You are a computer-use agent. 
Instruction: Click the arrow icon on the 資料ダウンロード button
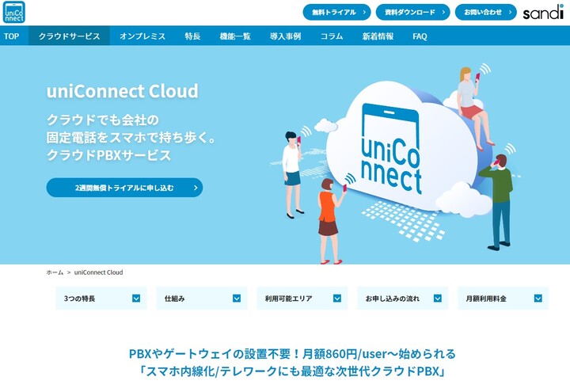443,13
